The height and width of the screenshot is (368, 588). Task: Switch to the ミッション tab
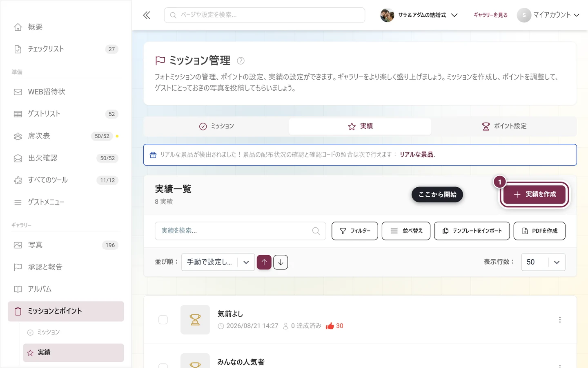216,126
